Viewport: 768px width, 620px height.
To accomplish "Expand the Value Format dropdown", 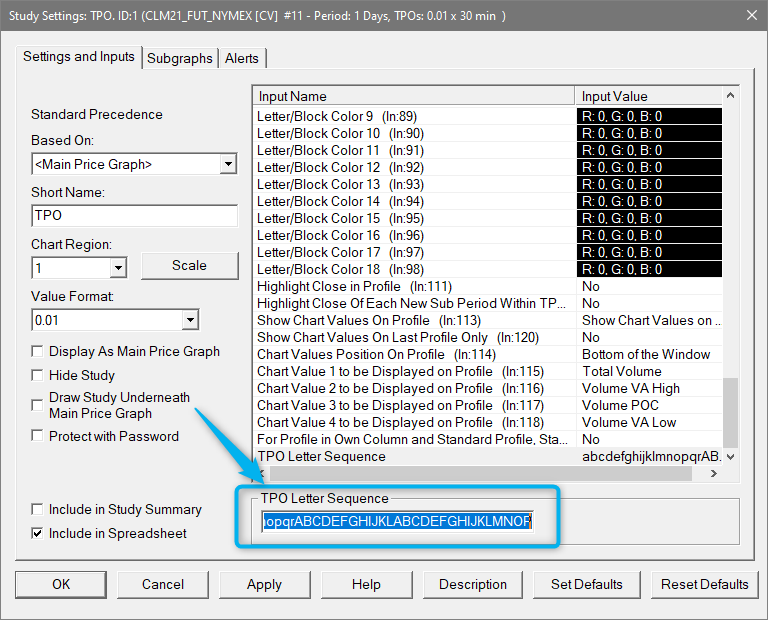I will point(190,321).
